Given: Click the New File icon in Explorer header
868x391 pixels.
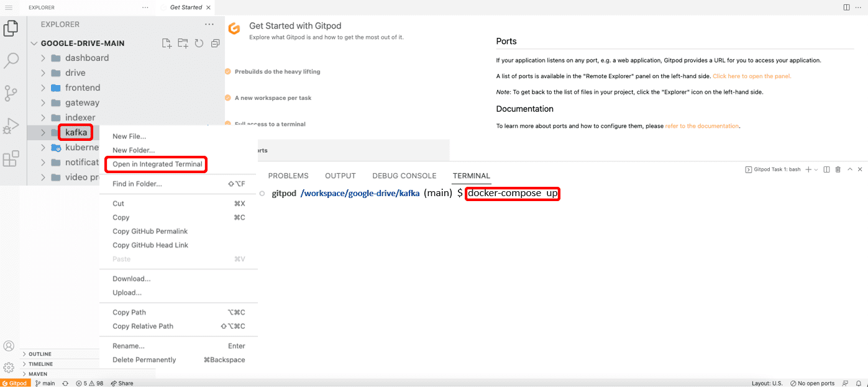Looking at the screenshot, I should tap(167, 43).
